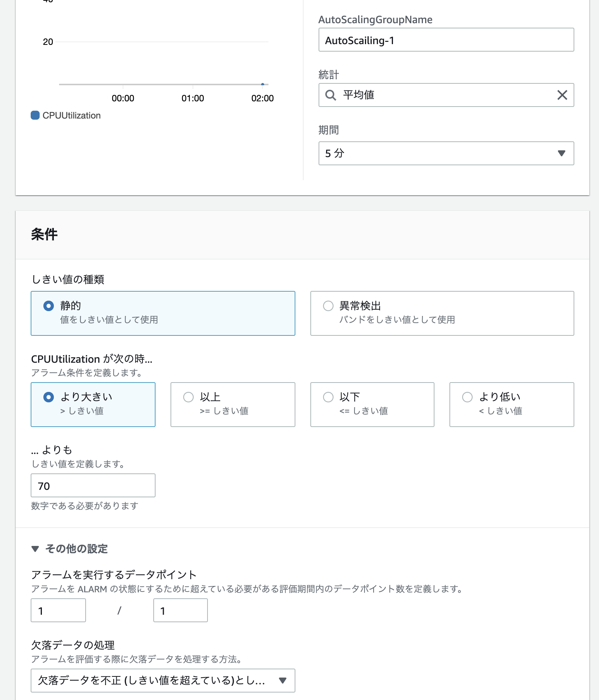
Task: Click the search magnifier in the 統計 field
Action: pos(331,95)
